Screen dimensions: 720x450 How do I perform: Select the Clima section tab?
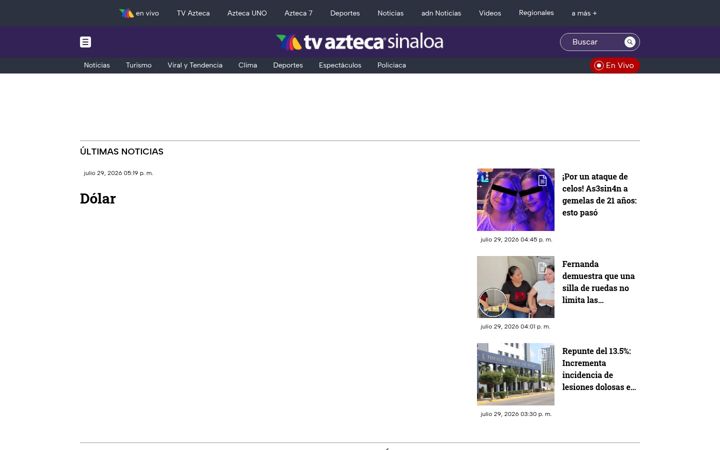248,65
